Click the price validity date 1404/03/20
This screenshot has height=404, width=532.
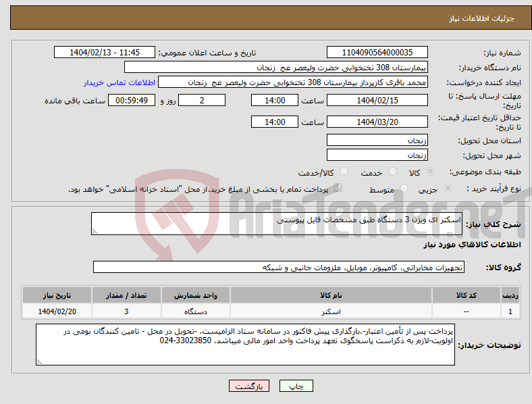(377, 122)
